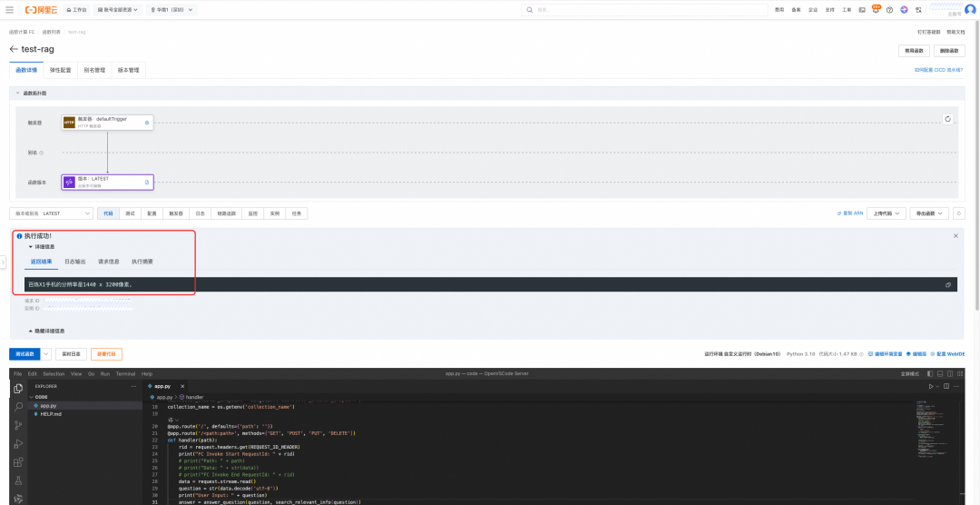Click the back arrow next to test-rag
980x505 pixels.
coord(13,49)
